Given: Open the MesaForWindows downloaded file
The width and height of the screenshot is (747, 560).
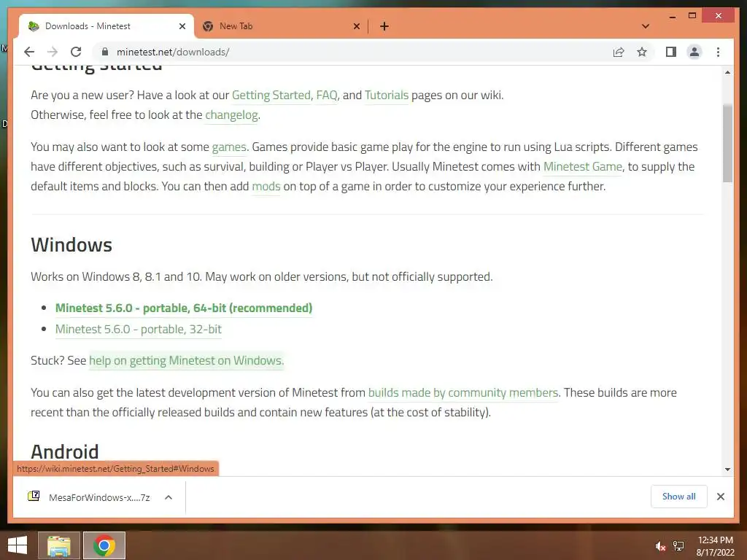Looking at the screenshot, I should point(99,497).
